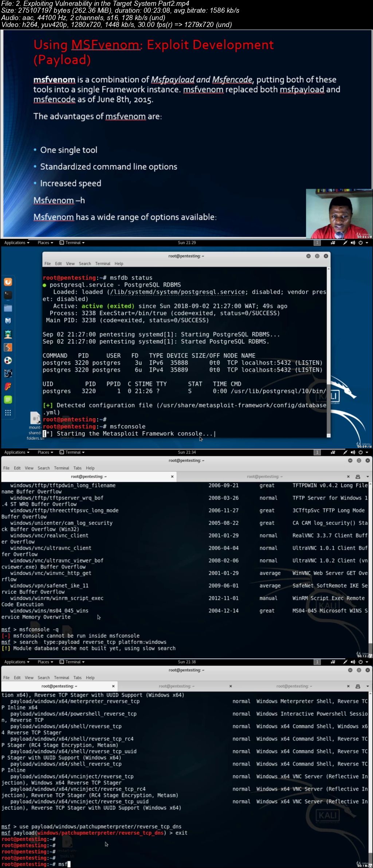
Task: Expand Applications menu in Sun 21:29 bar
Action: (17, 243)
